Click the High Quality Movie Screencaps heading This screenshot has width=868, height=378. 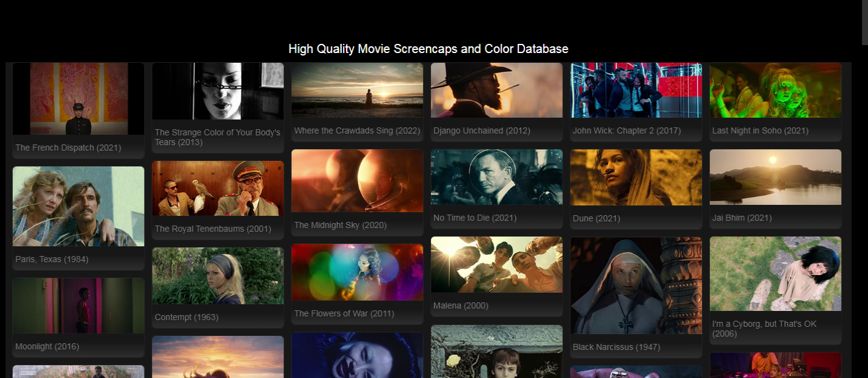(429, 49)
